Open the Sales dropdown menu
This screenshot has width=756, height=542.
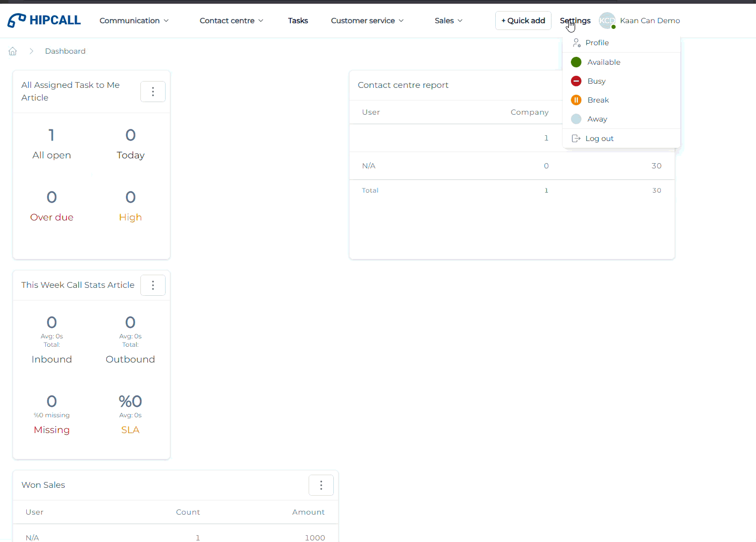[448, 21]
